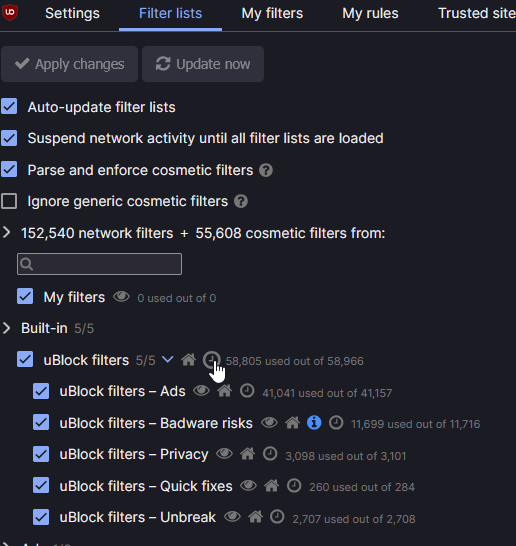The width and height of the screenshot is (516, 546).
Task: Disable uBlock filters – Unbreak list
Action: pyautogui.click(x=41, y=517)
